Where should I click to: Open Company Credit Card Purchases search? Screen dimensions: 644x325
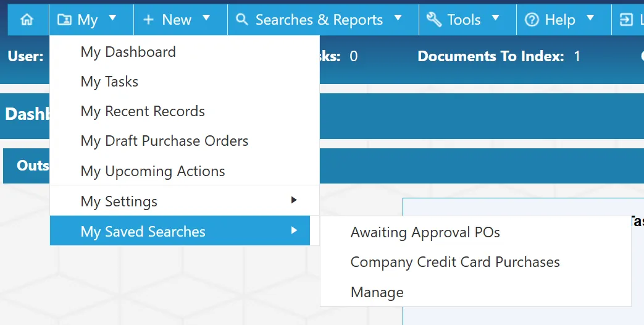[x=475, y=262]
